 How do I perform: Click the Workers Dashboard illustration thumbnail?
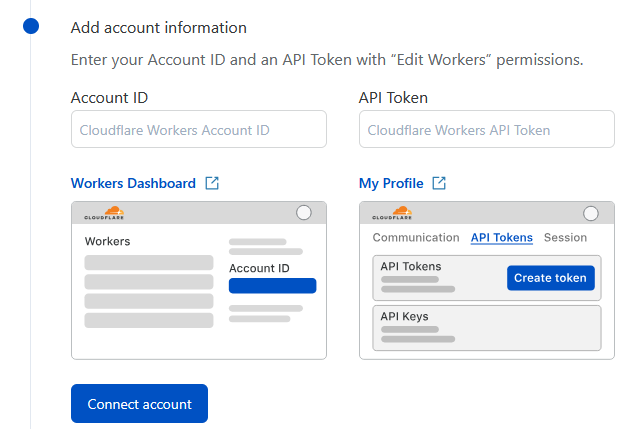pos(199,280)
